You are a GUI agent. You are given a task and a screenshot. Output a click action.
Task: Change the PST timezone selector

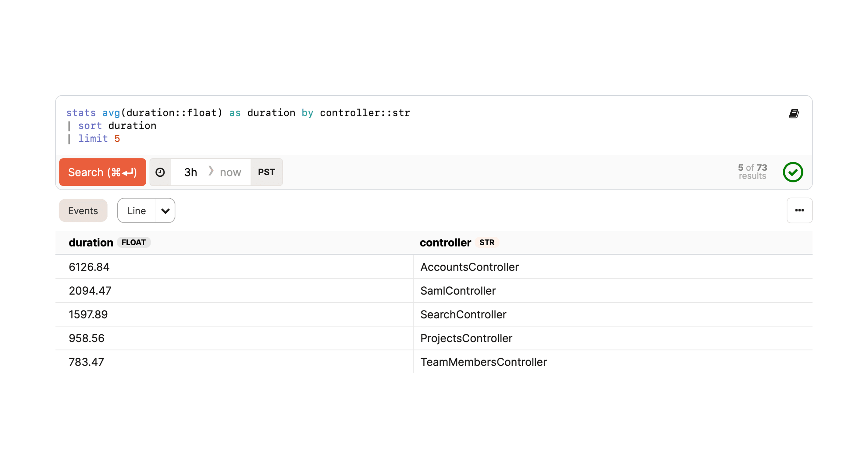tap(266, 172)
